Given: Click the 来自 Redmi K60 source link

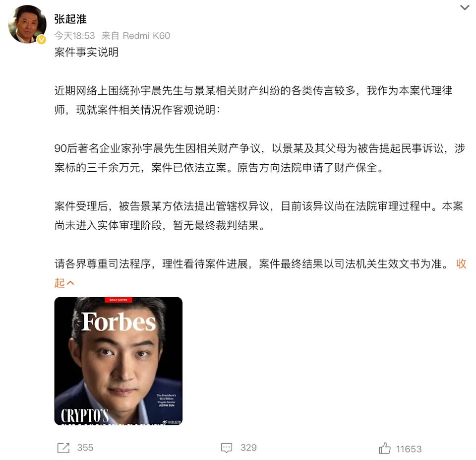Looking at the screenshot, I should pos(136,36).
